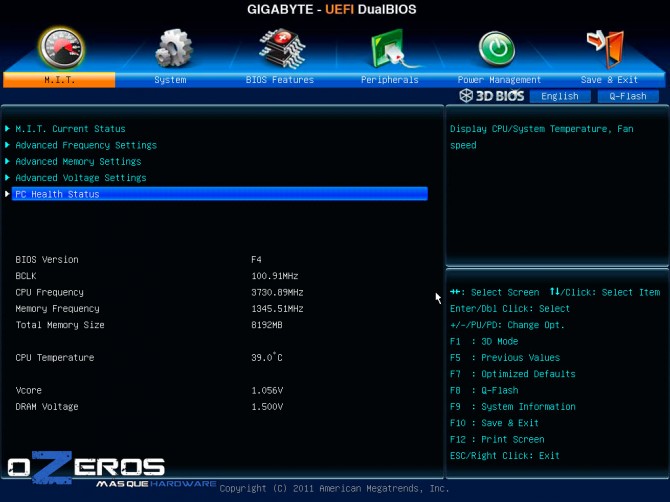Click the DRAM Voltage label
Viewport: 670px width, 502px height.
point(47,406)
